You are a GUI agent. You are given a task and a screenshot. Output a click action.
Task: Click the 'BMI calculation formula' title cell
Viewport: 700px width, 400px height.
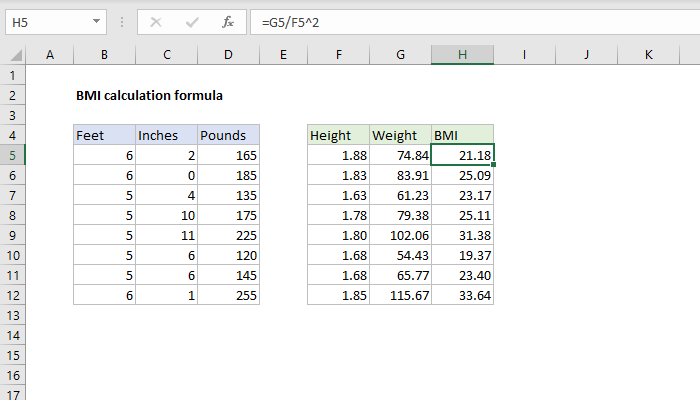[149, 96]
